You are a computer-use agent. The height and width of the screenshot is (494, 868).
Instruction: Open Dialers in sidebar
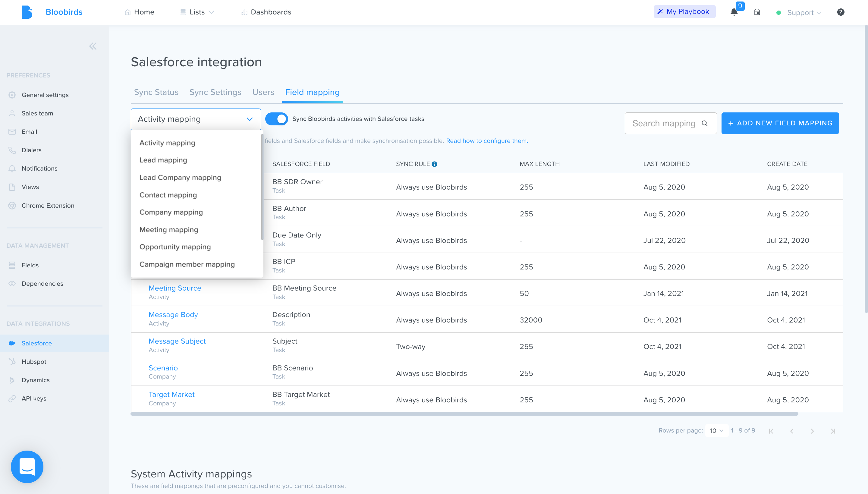pyautogui.click(x=32, y=150)
